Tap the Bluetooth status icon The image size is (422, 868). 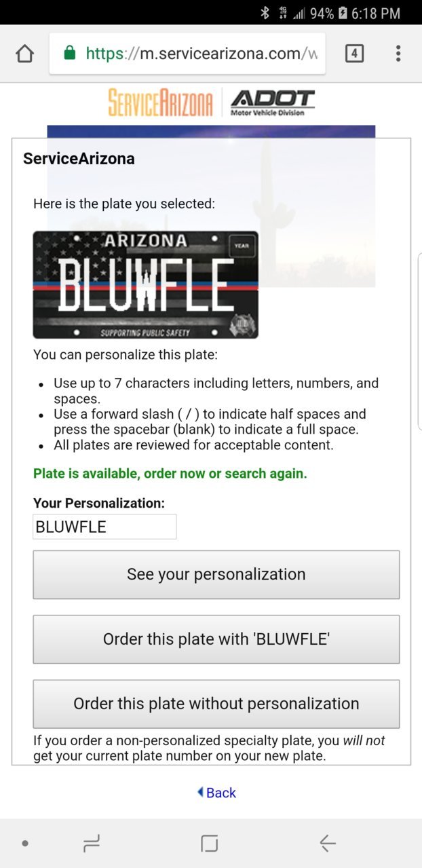pyautogui.click(x=265, y=13)
